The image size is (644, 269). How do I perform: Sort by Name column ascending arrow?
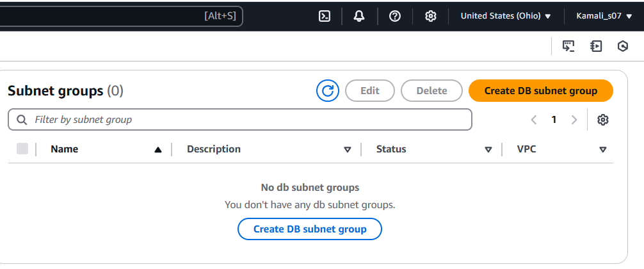click(x=157, y=150)
